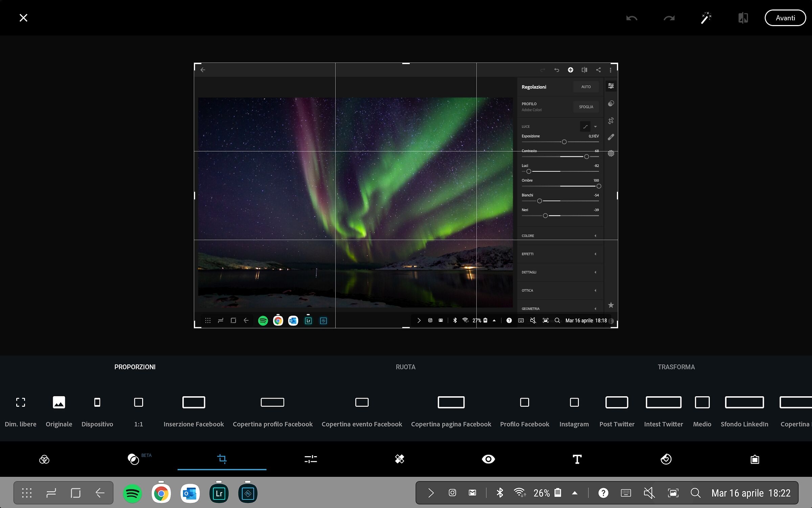Close the editor with the X

(23, 18)
